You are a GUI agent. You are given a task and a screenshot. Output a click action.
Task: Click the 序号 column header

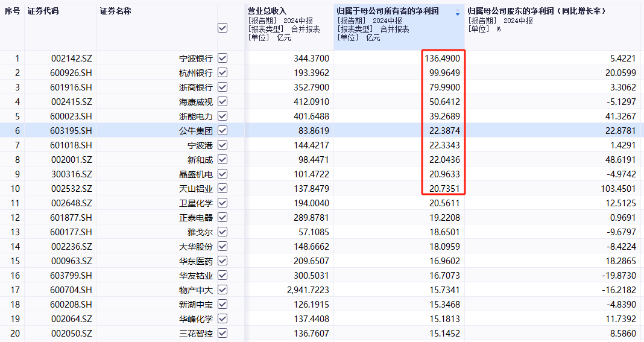12,11
